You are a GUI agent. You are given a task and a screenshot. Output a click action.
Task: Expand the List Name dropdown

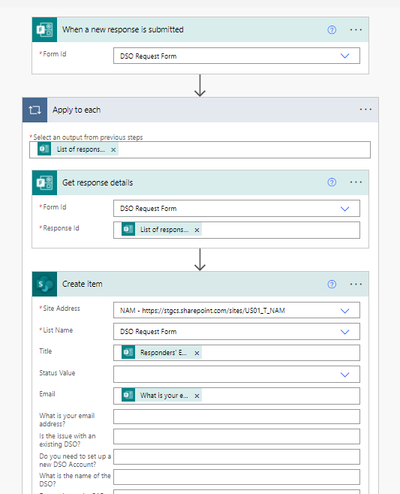(x=345, y=332)
